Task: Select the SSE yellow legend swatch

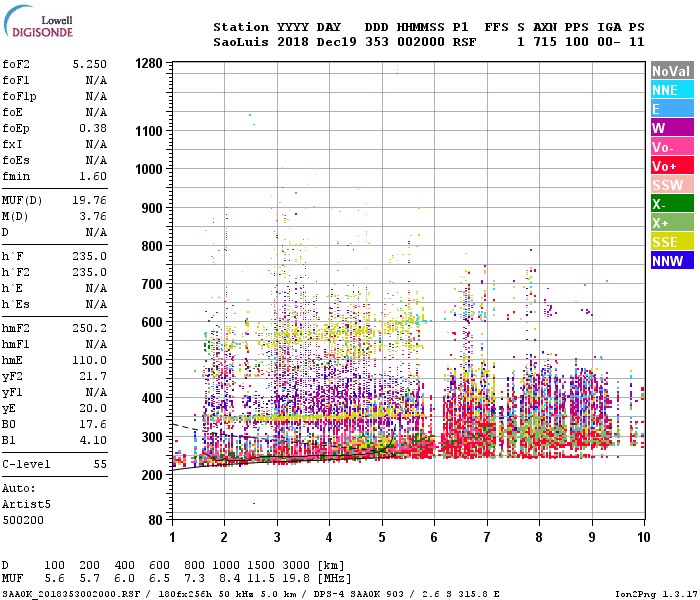Action: tap(672, 242)
